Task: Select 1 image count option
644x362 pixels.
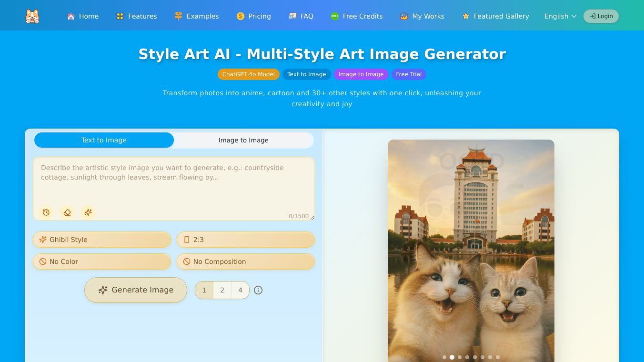Action: pos(204,290)
